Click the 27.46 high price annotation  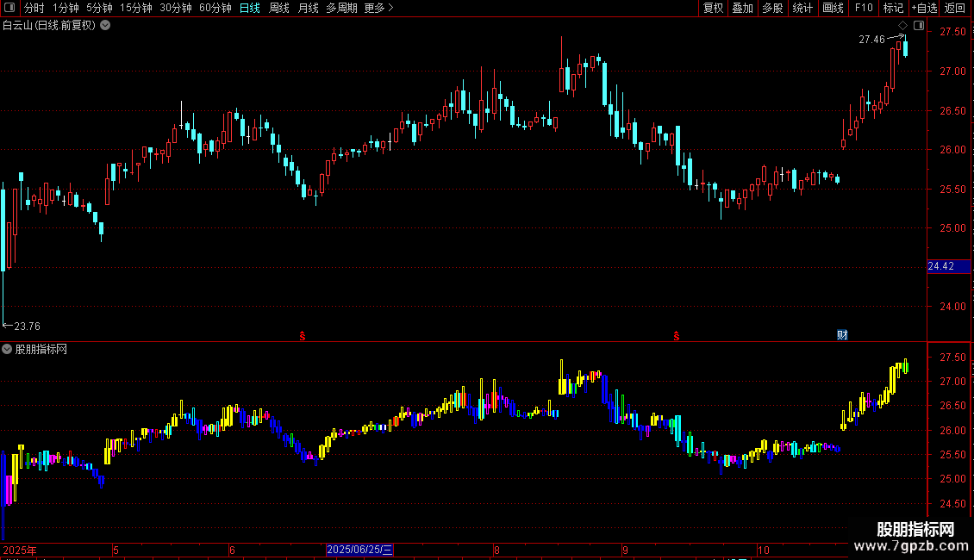[871, 39]
